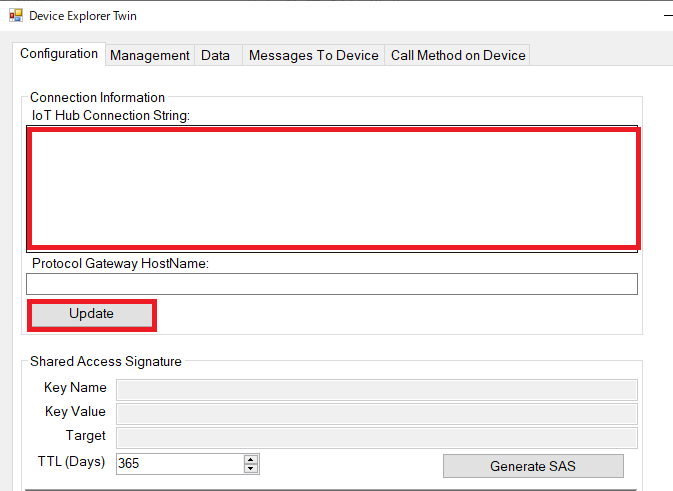Click the Target label

(x=85, y=436)
